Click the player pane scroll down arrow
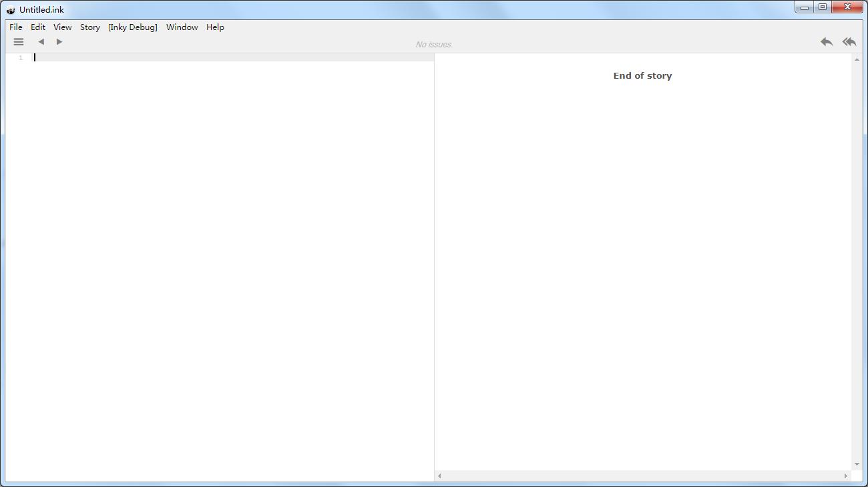 (x=857, y=464)
